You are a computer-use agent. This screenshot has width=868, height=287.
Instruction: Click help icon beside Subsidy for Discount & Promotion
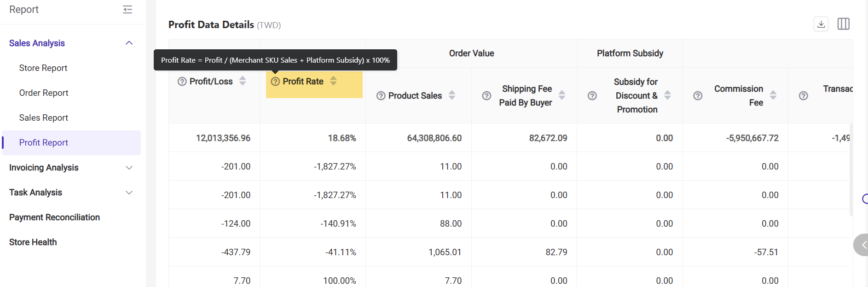592,96
